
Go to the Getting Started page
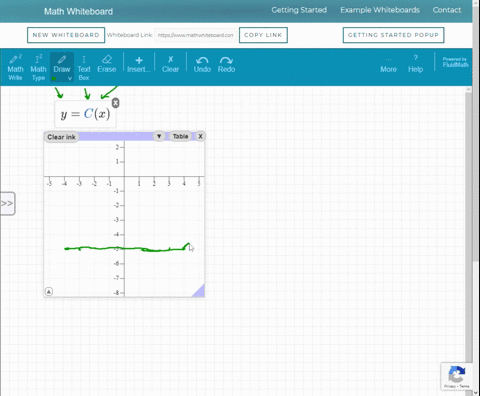click(x=299, y=10)
